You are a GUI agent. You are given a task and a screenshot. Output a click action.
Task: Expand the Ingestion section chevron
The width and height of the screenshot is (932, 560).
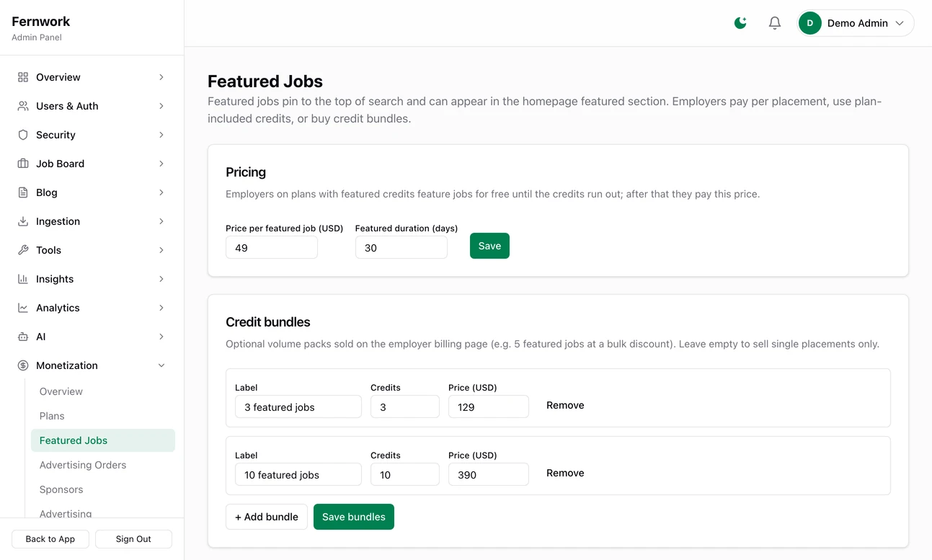coord(161,221)
